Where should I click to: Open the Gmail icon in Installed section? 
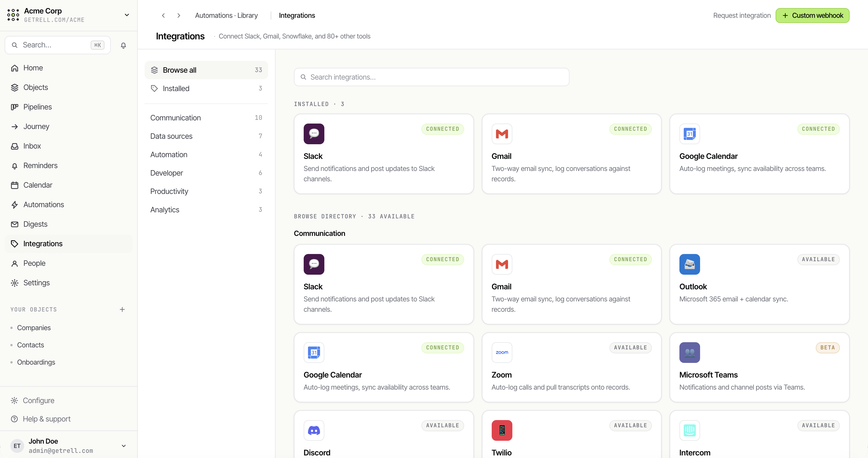point(502,134)
